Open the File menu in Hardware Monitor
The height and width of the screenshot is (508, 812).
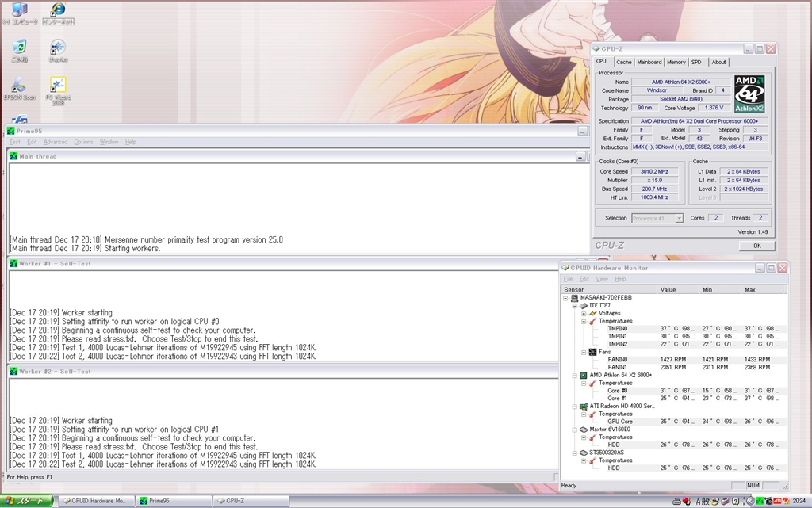coord(568,279)
